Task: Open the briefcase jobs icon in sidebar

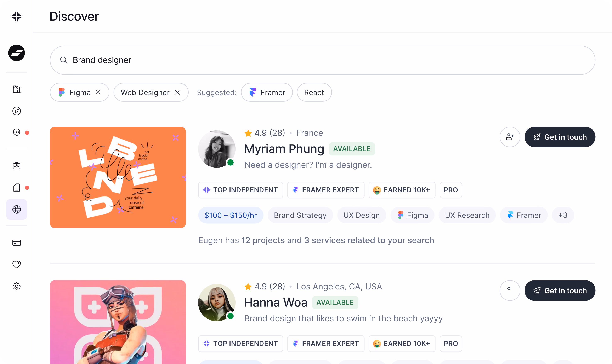Action: [x=16, y=166]
